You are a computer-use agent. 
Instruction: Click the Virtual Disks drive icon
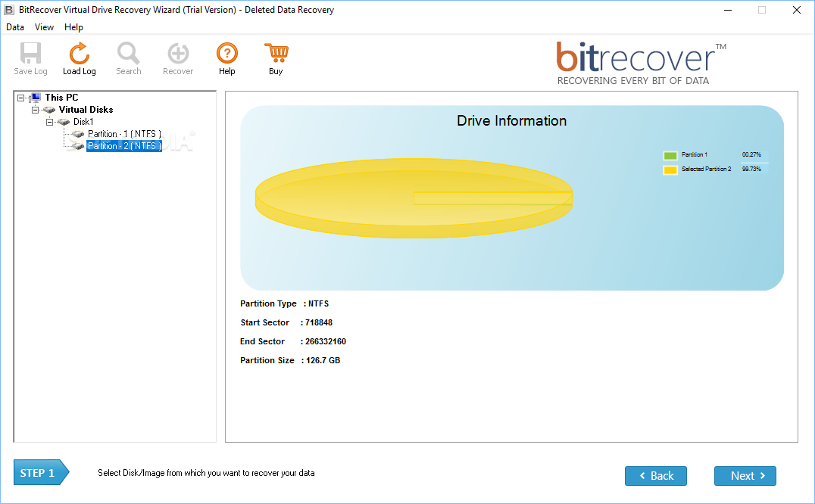click(49, 110)
